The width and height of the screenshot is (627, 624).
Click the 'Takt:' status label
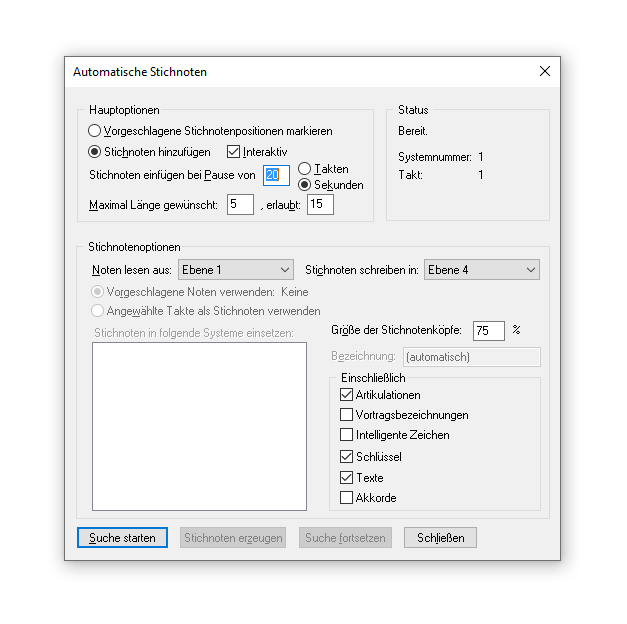coord(410,175)
